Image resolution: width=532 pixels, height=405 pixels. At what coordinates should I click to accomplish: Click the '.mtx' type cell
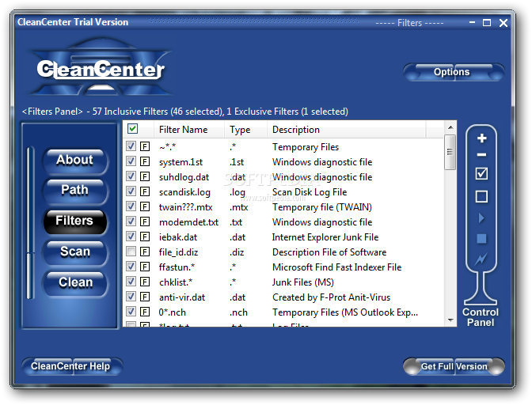239,207
